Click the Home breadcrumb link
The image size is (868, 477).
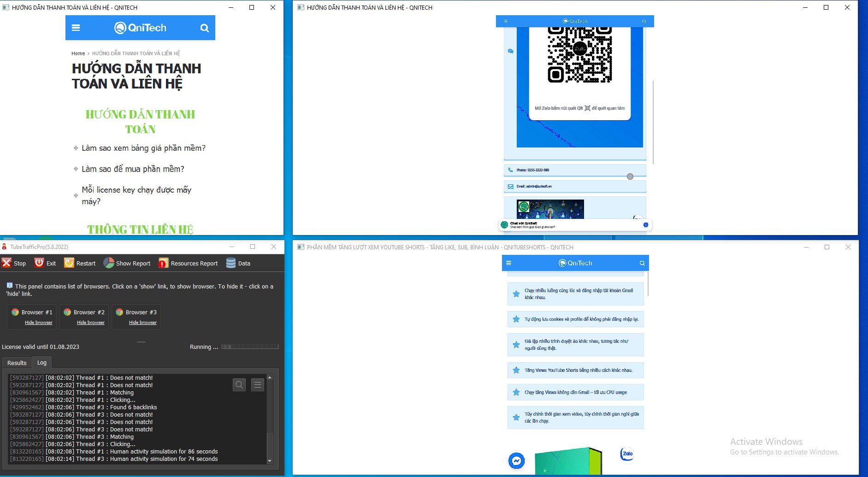click(x=78, y=53)
